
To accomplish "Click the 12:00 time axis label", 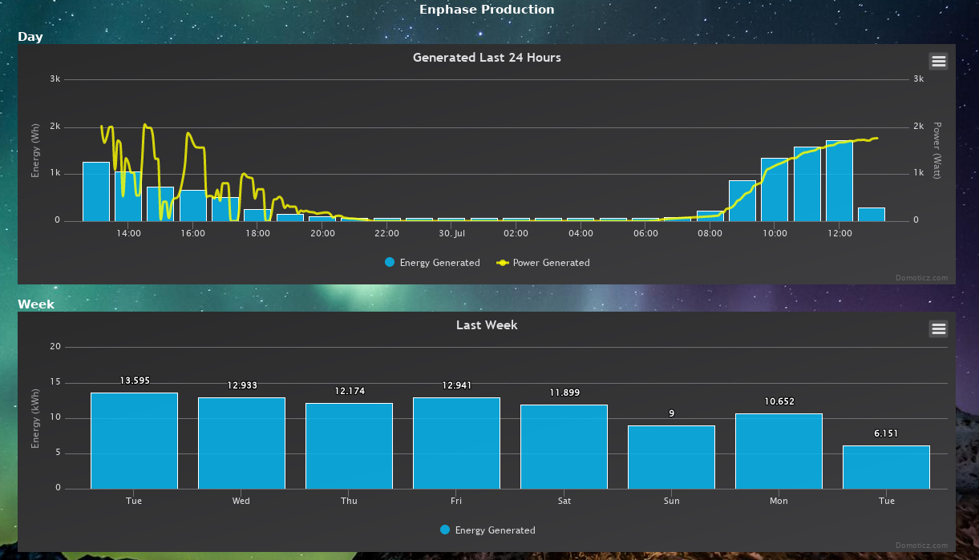I will tap(839, 233).
